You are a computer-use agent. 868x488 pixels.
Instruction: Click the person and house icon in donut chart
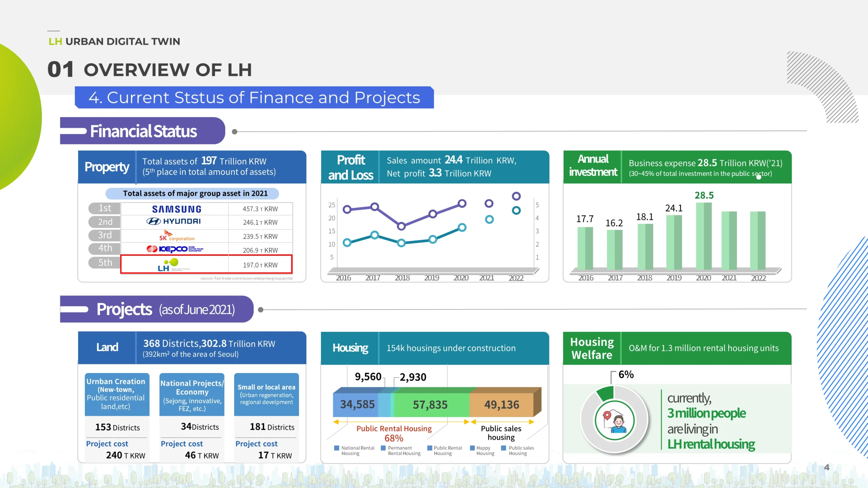[x=614, y=420]
